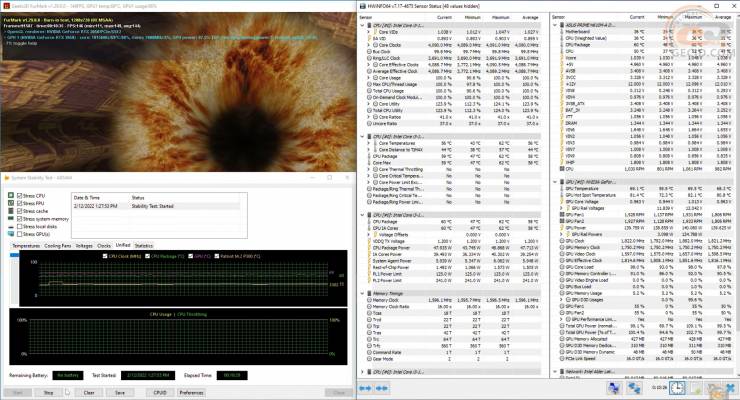This screenshot has height=400, width=740.
Task: Toggle the M.2 SSD temperature graph checkbox
Action: tap(217, 256)
